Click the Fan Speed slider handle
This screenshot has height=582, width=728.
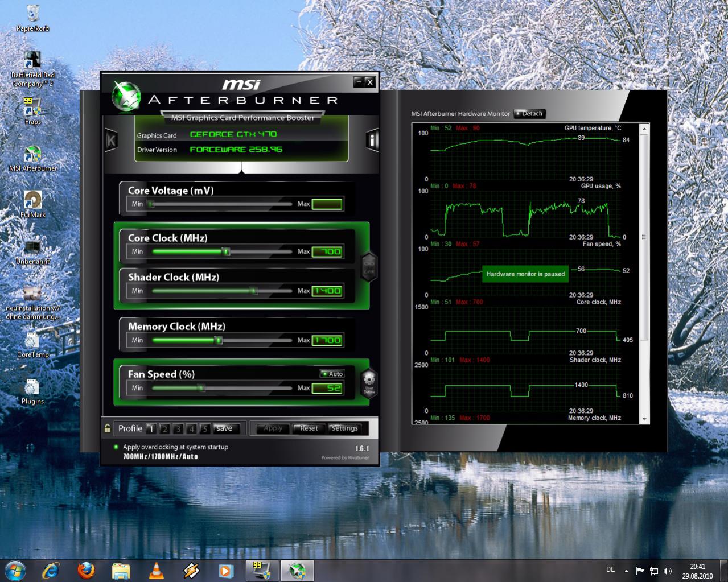click(201, 388)
